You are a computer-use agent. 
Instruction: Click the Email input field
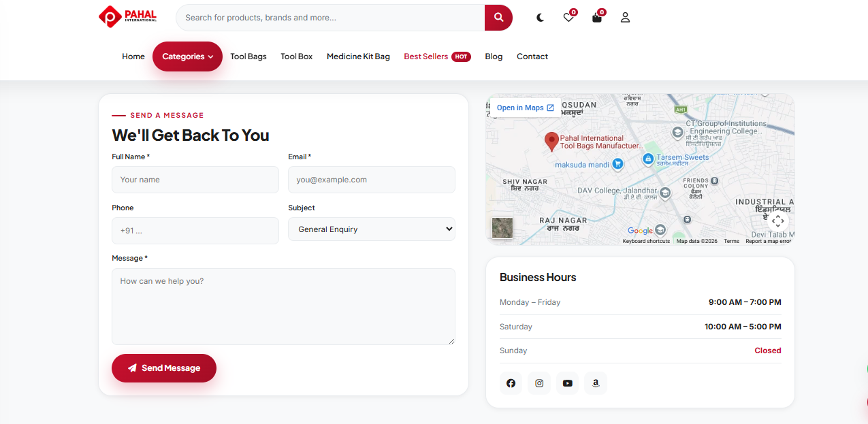point(372,180)
